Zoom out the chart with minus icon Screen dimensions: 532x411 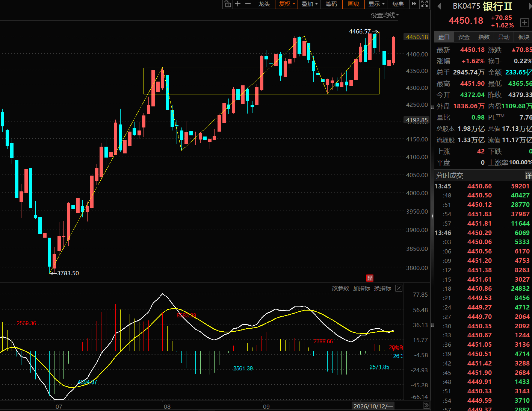click(x=248, y=4)
